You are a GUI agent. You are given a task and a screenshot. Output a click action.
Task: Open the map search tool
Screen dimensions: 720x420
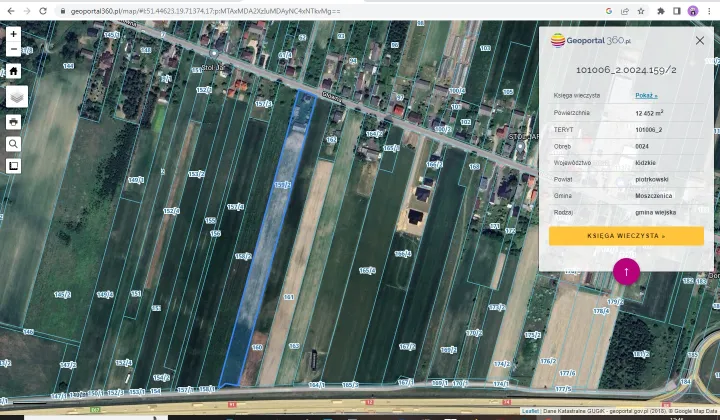14,143
